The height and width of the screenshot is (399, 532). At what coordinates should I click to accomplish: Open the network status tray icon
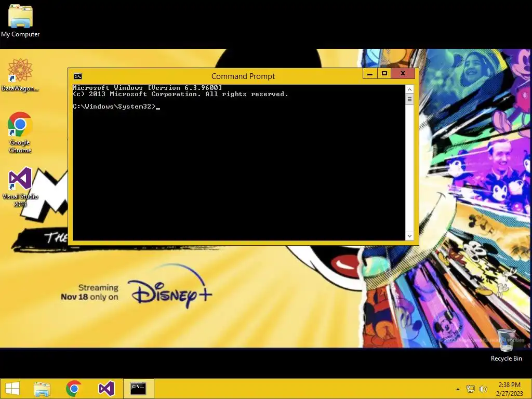[x=471, y=389]
